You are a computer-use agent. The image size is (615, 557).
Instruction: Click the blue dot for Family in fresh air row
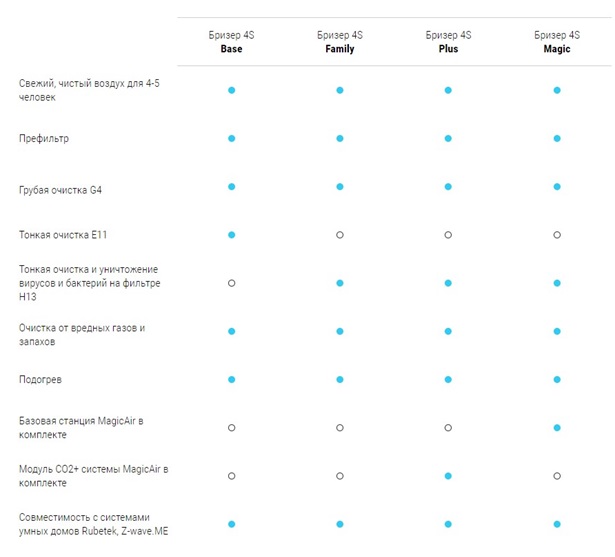tap(340, 90)
